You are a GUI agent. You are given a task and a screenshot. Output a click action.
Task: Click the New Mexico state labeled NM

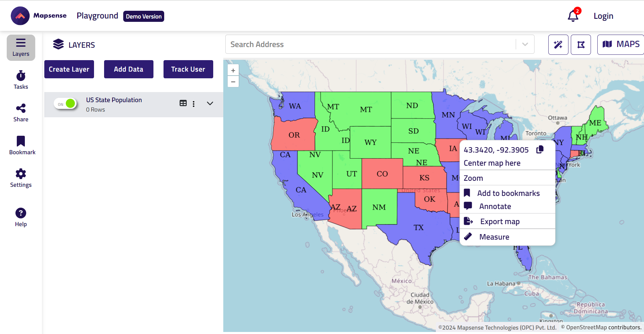[379, 207]
